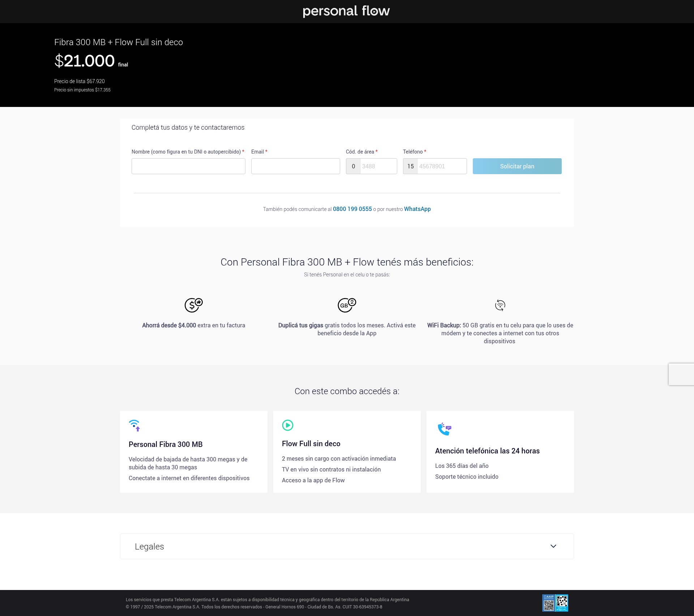Click the Flow Full play icon

(x=288, y=425)
